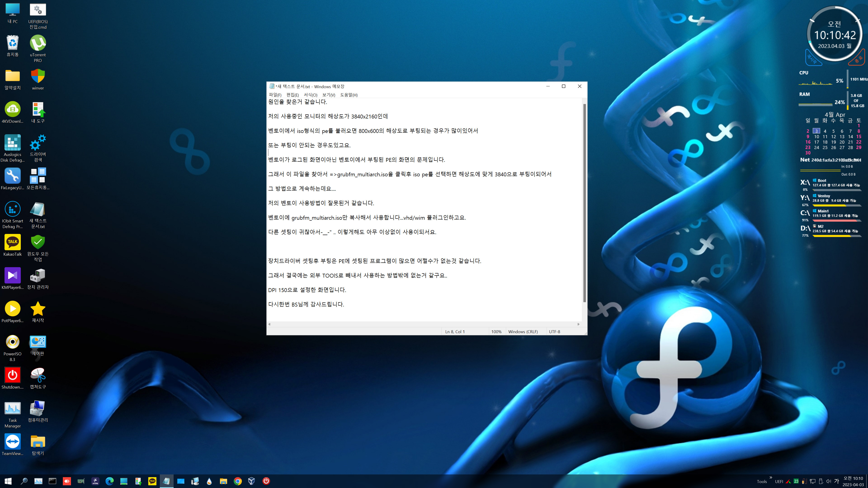Open the 도움말(H) menu in Notepad
The image size is (868, 488).
(349, 95)
